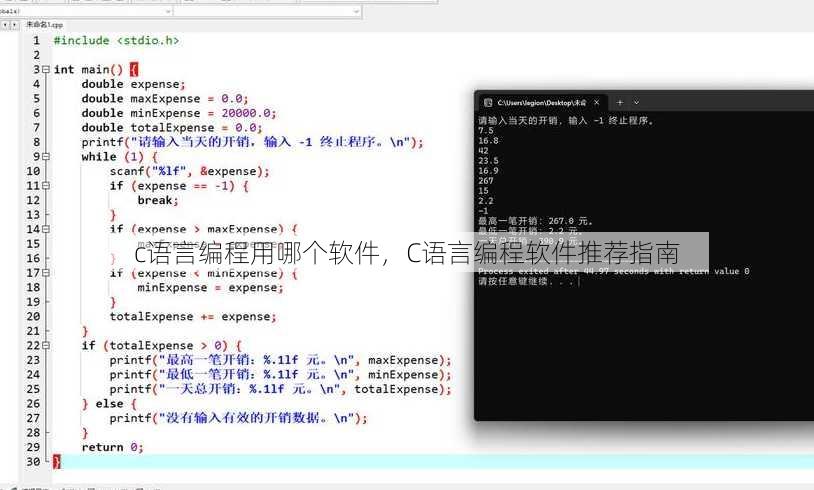This screenshot has height=490, width=814.
Task: Click the scanf("%lf", &expense) line
Action: pyautogui.click(x=189, y=171)
